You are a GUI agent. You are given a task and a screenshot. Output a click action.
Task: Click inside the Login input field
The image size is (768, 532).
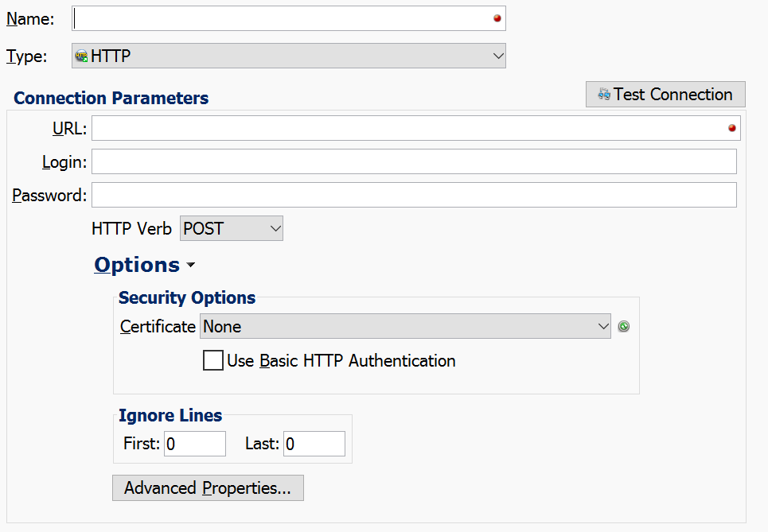click(398, 161)
